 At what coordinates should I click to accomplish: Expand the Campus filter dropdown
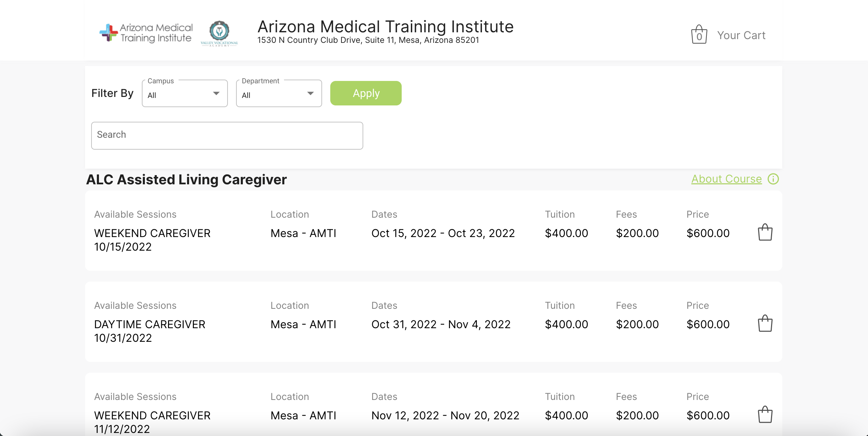(184, 94)
